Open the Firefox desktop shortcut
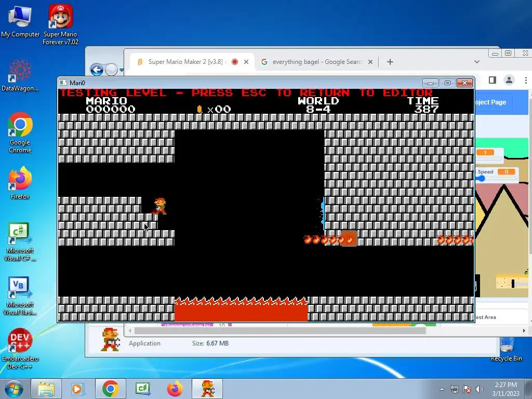The image size is (532, 399). 20,183
